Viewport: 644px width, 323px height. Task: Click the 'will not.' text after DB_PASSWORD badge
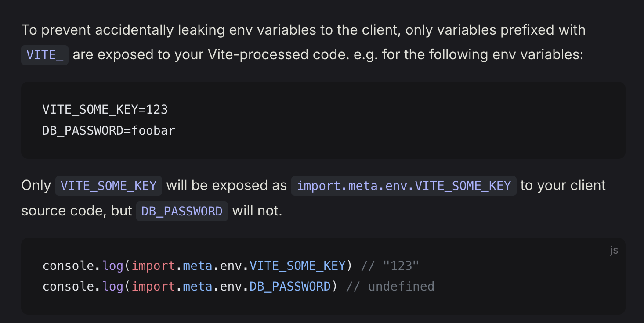tap(257, 211)
